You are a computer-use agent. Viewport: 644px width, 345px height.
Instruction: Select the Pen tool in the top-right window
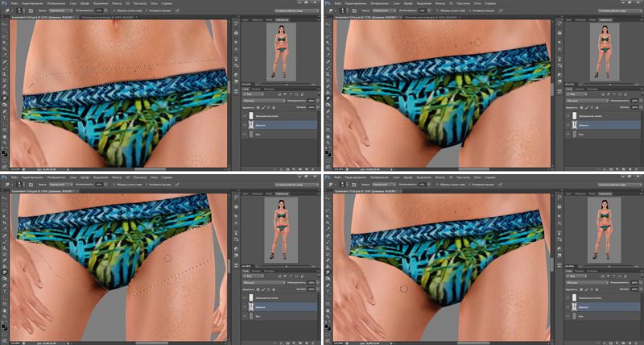tap(328, 111)
